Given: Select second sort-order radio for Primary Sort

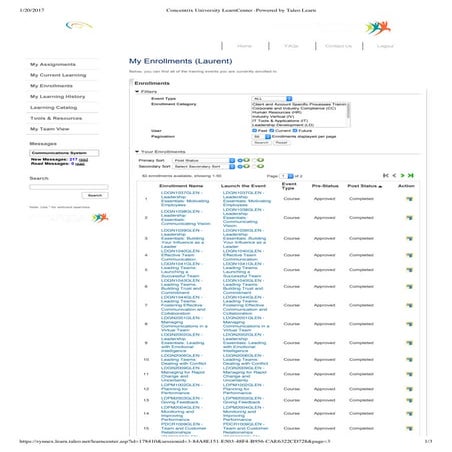Looking at the screenshot, I should tap(254, 160).
